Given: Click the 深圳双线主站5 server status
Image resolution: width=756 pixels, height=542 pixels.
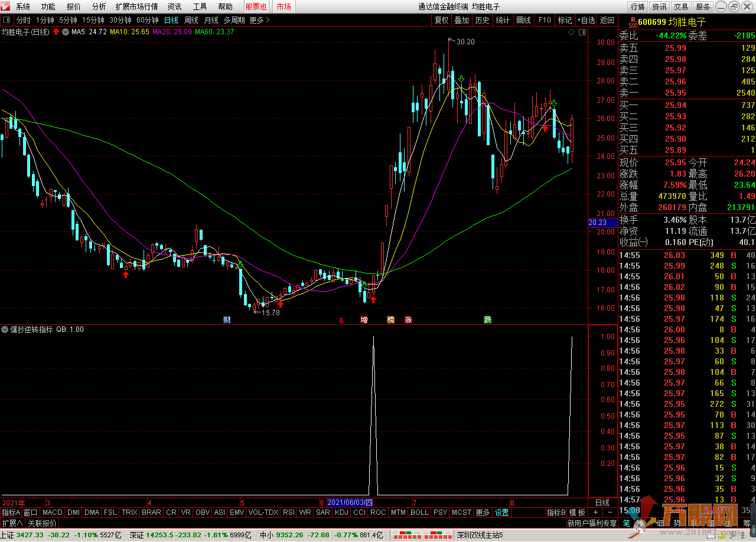Looking at the screenshot, I should 480,535.
